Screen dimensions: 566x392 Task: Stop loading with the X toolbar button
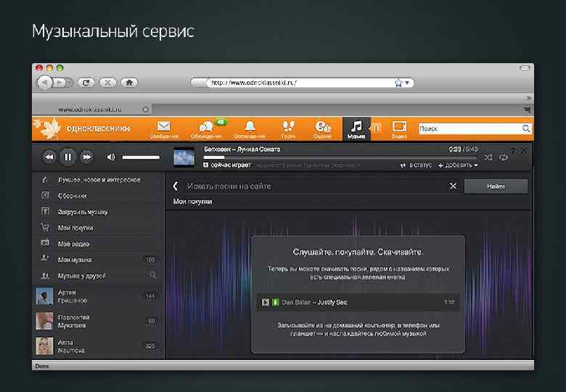coord(107,83)
